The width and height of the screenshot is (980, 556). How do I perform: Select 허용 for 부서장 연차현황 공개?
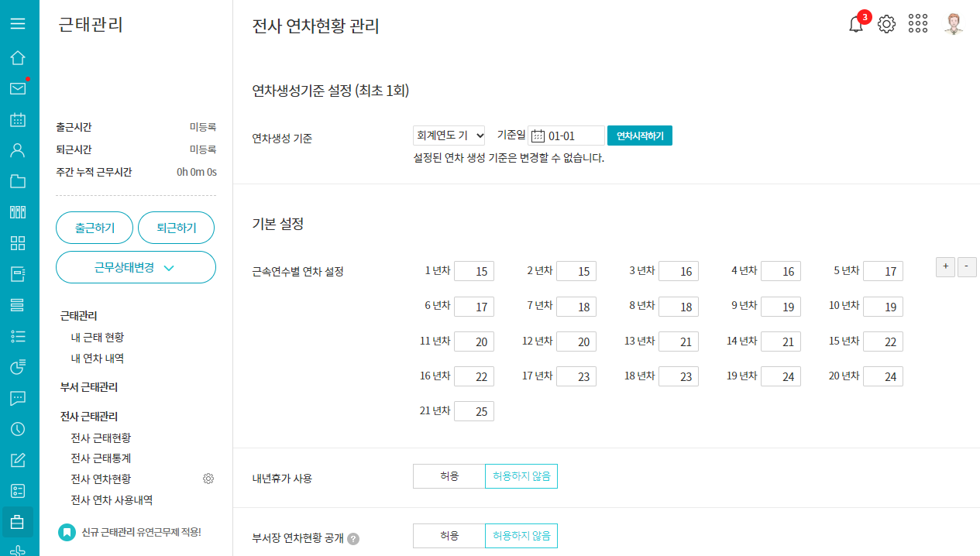(449, 536)
